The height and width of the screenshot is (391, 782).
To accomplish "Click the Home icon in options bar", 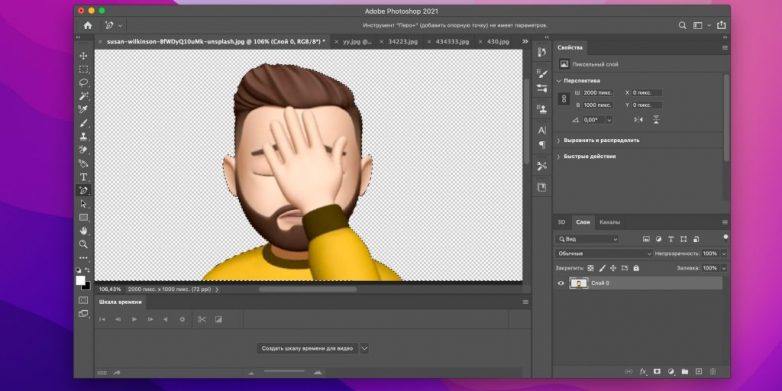I will pyautogui.click(x=88, y=25).
